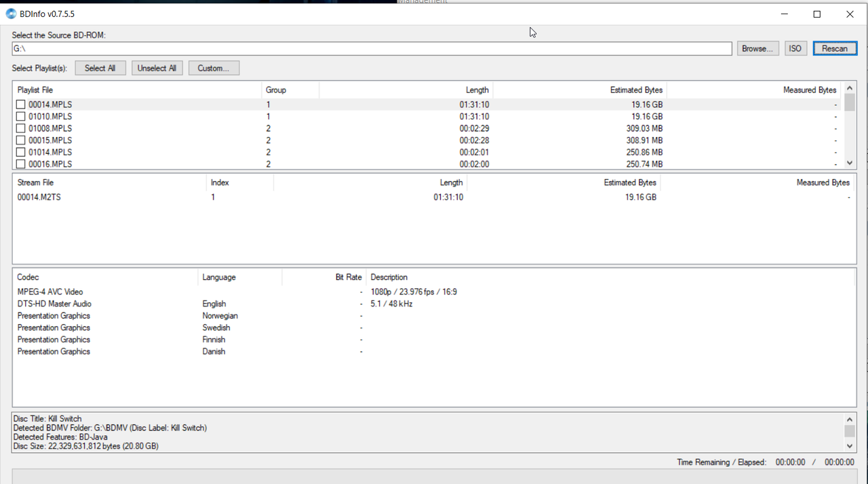Click the playlist list scroll-down arrow
Image resolution: width=868 pixels, height=484 pixels.
(850, 163)
